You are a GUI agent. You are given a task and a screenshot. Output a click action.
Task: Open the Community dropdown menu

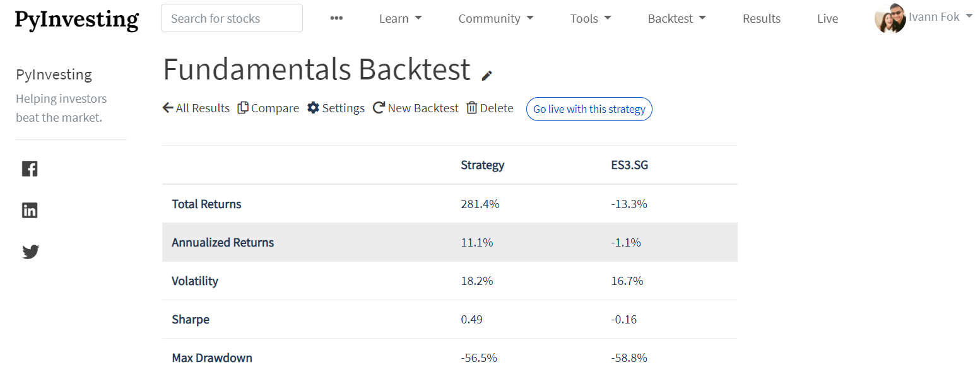495,18
